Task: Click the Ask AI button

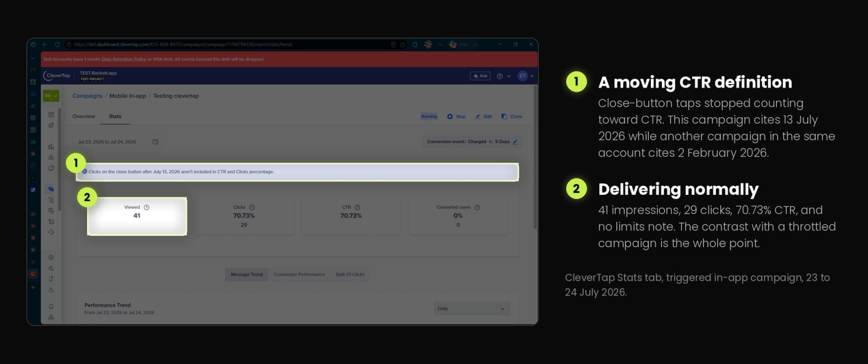Action: 480,76
